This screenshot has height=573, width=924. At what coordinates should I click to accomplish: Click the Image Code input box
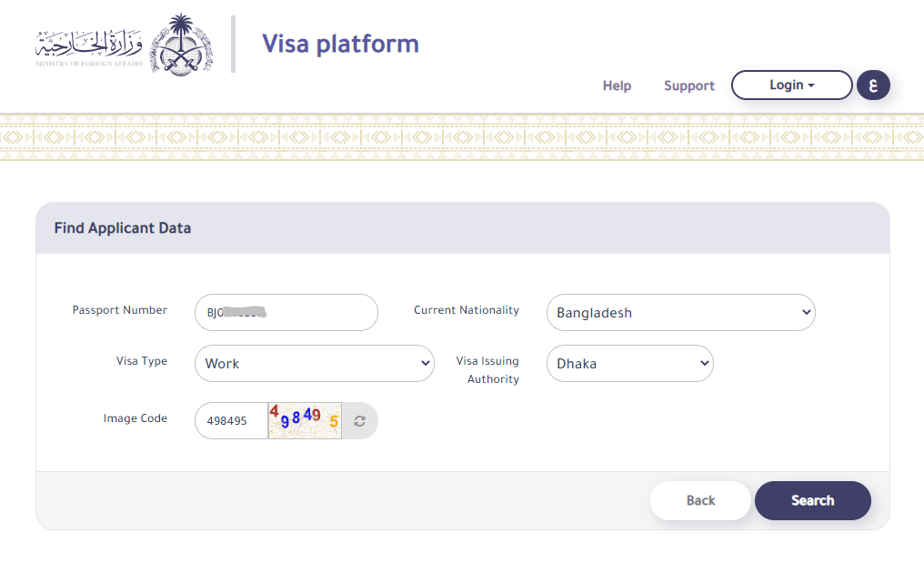coord(230,420)
